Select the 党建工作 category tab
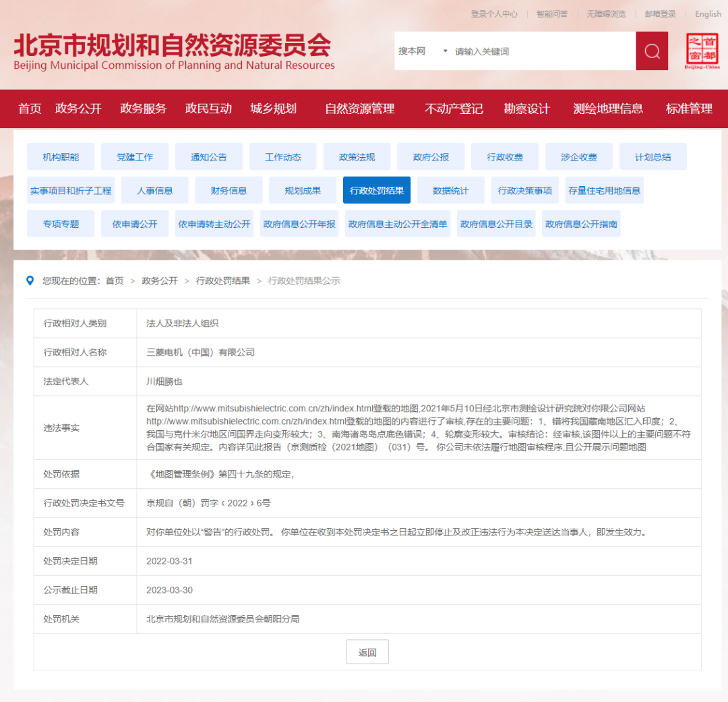Image resolution: width=728 pixels, height=702 pixels. click(x=135, y=157)
